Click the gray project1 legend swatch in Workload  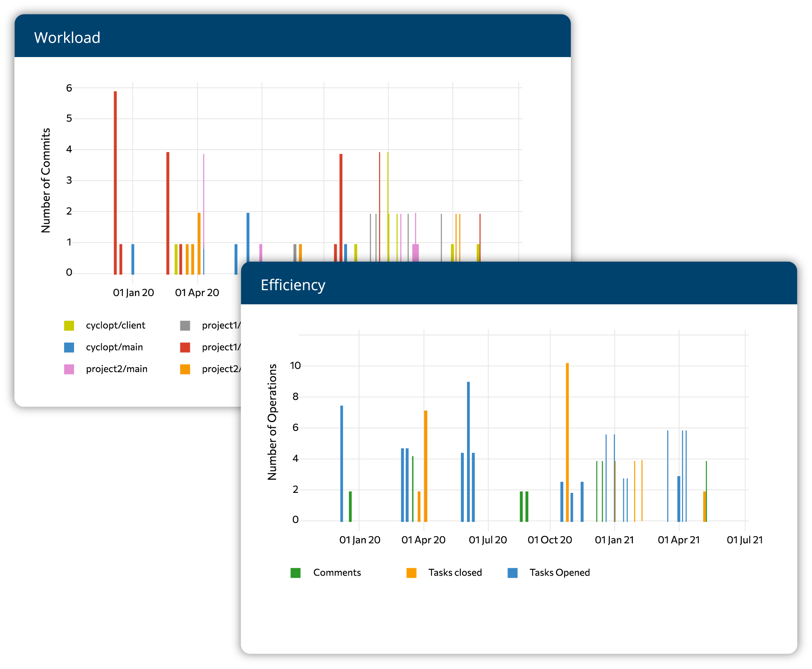(x=185, y=325)
